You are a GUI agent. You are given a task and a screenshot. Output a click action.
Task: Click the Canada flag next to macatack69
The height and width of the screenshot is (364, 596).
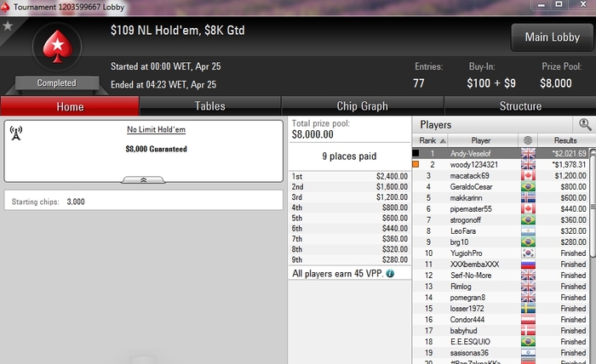[x=528, y=175]
